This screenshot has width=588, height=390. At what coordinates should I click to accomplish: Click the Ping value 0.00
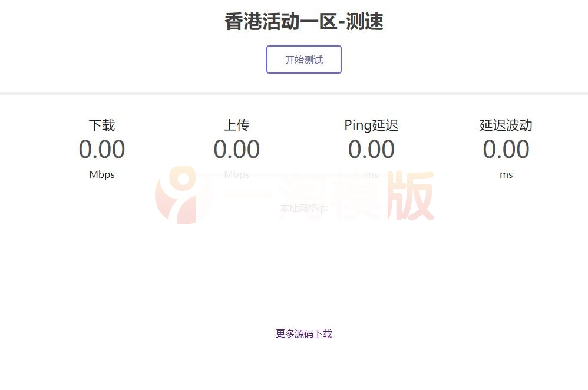point(371,150)
